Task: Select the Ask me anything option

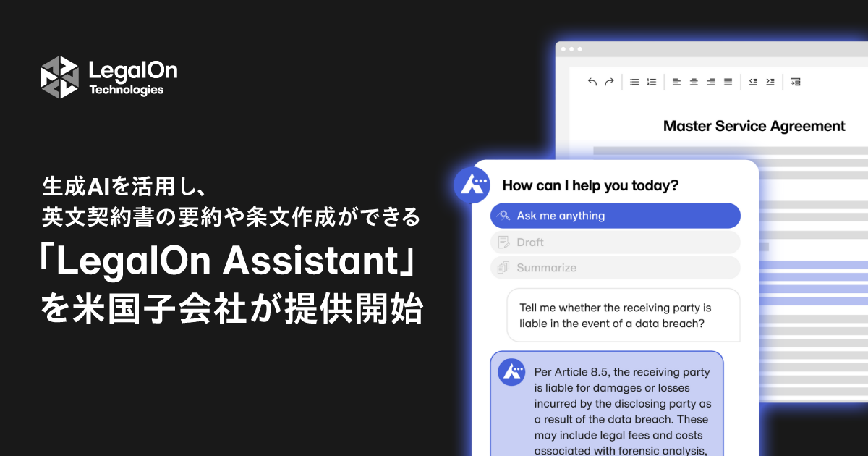Action: pos(616,216)
